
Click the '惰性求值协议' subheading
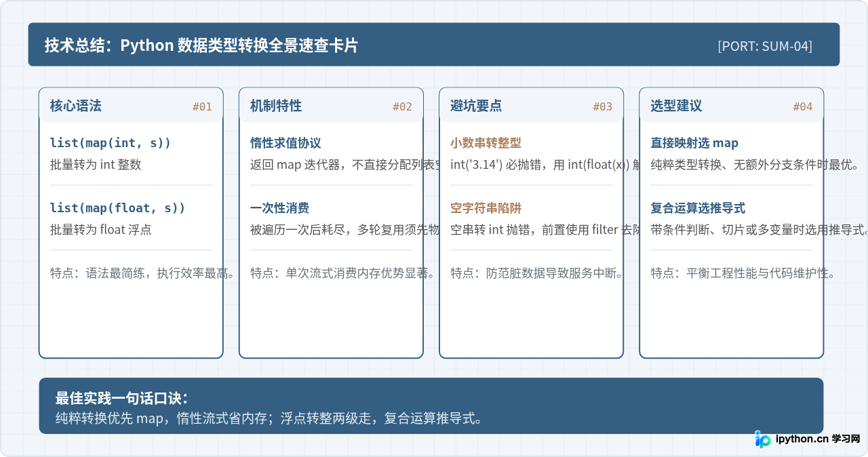click(285, 143)
